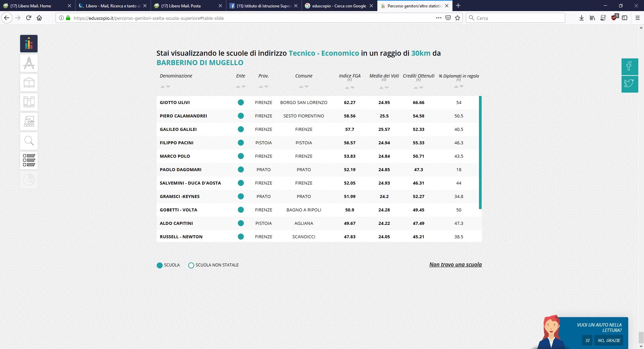Image resolution: width=644 pixels, height=349 pixels.
Task: Sort table by Denominazione arrows
Action: pos(165,87)
